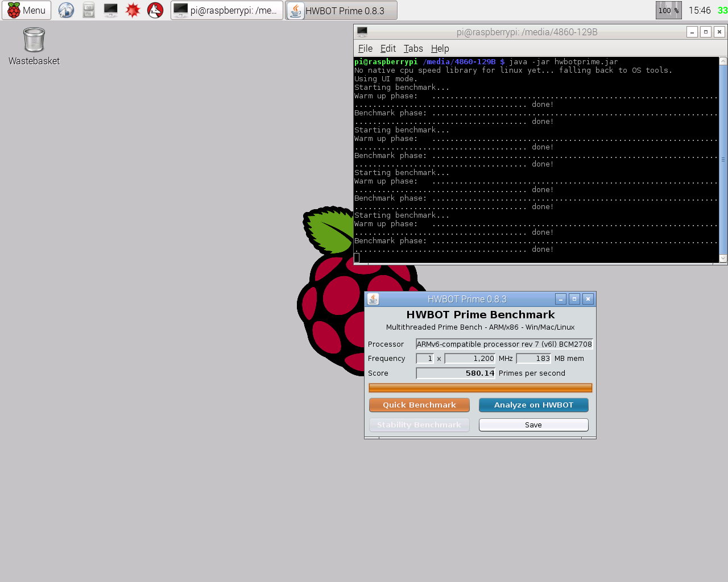The height and width of the screenshot is (582, 728).
Task: Click the 'Using UI mode.' terminal line
Action: pyautogui.click(x=386, y=79)
